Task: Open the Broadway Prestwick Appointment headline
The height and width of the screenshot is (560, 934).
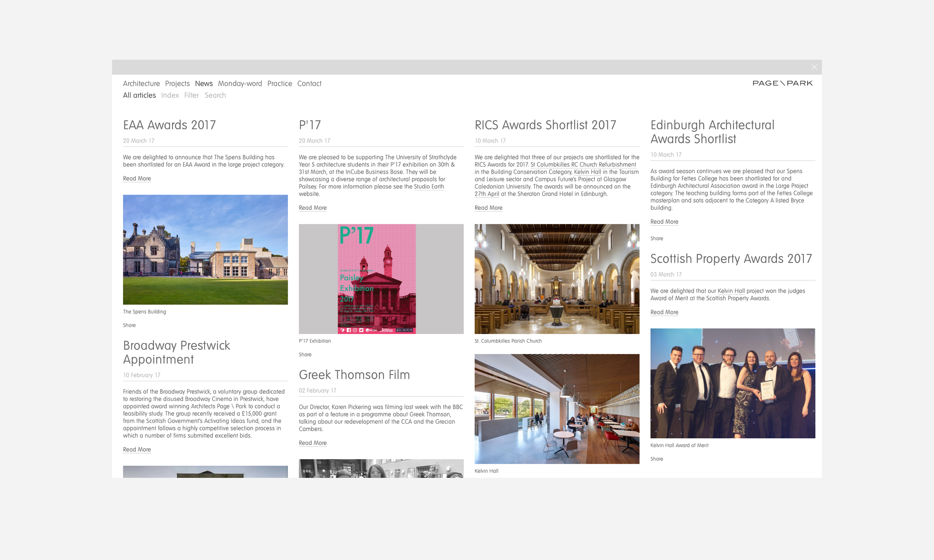Action: [x=176, y=352]
